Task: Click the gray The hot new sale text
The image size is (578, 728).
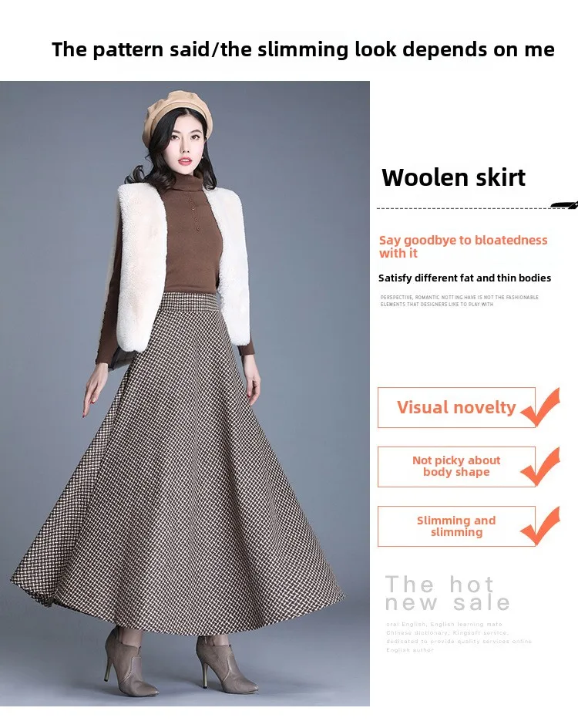Action: pyautogui.click(x=448, y=593)
